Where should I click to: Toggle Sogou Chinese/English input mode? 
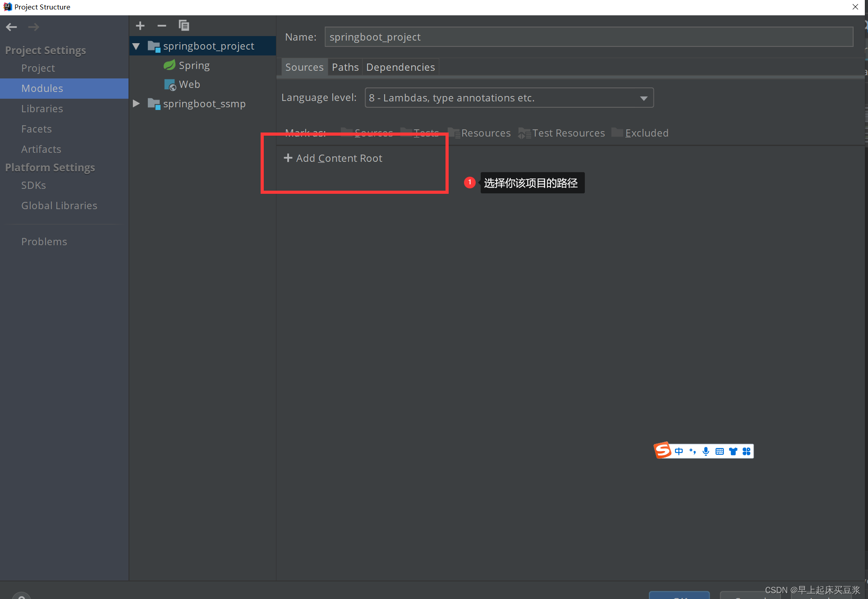coord(679,451)
